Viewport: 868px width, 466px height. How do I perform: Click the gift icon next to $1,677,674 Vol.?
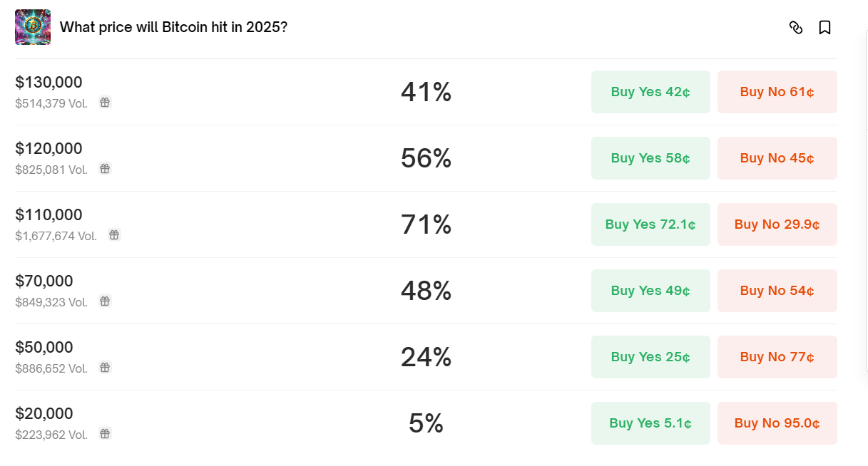(114, 235)
